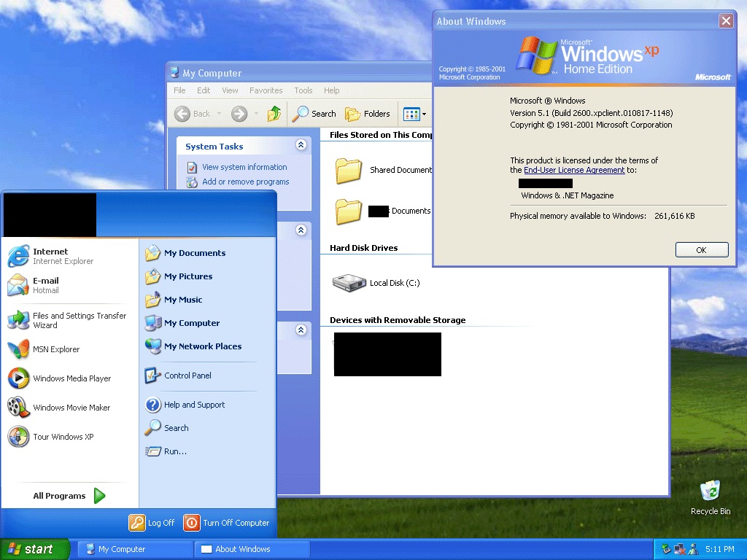Click the Start button
747x560 pixels.
click(x=35, y=549)
